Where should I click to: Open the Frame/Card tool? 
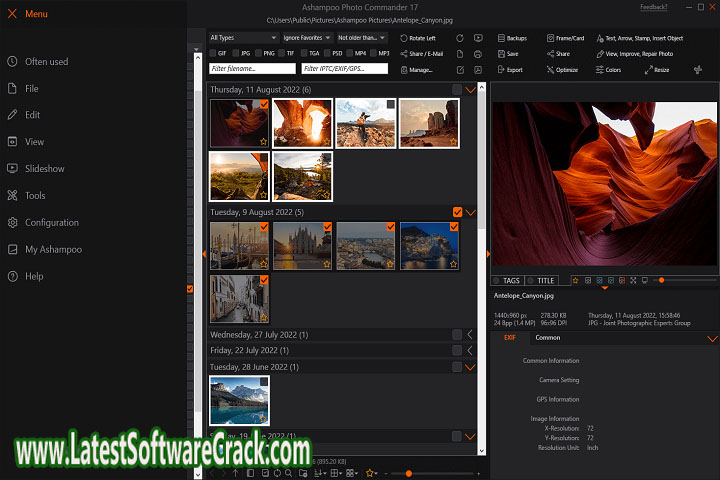(566, 38)
